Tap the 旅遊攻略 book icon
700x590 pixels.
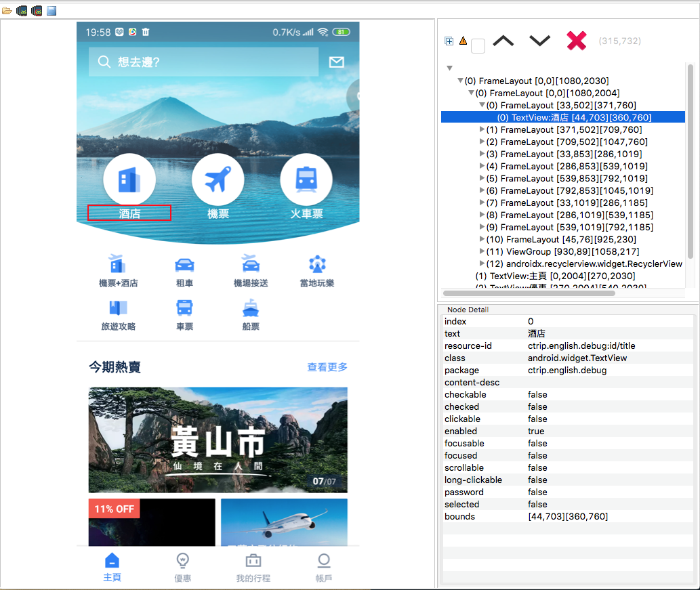[119, 308]
